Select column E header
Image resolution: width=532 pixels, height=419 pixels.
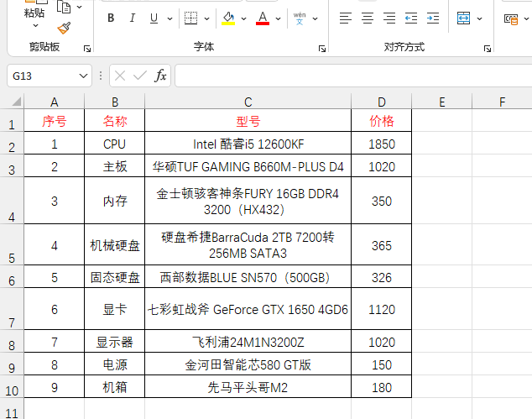pos(441,102)
